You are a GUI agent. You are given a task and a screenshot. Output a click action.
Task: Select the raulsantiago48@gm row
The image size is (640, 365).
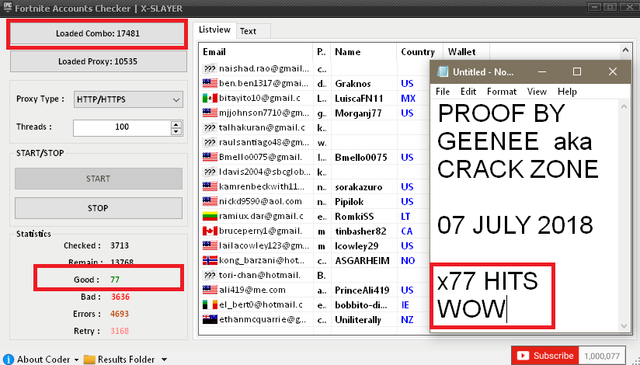(x=314, y=142)
